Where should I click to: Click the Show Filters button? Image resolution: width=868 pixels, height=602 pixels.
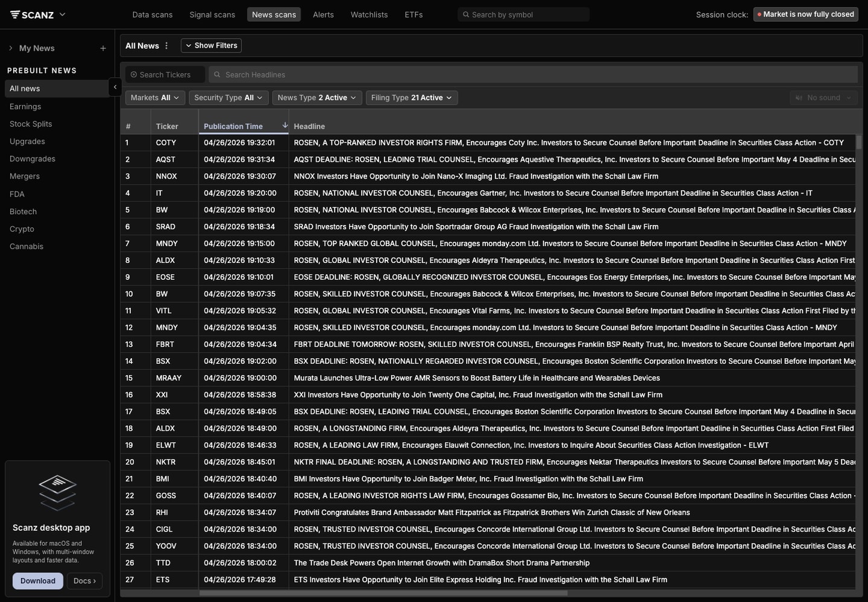click(x=211, y=46)
